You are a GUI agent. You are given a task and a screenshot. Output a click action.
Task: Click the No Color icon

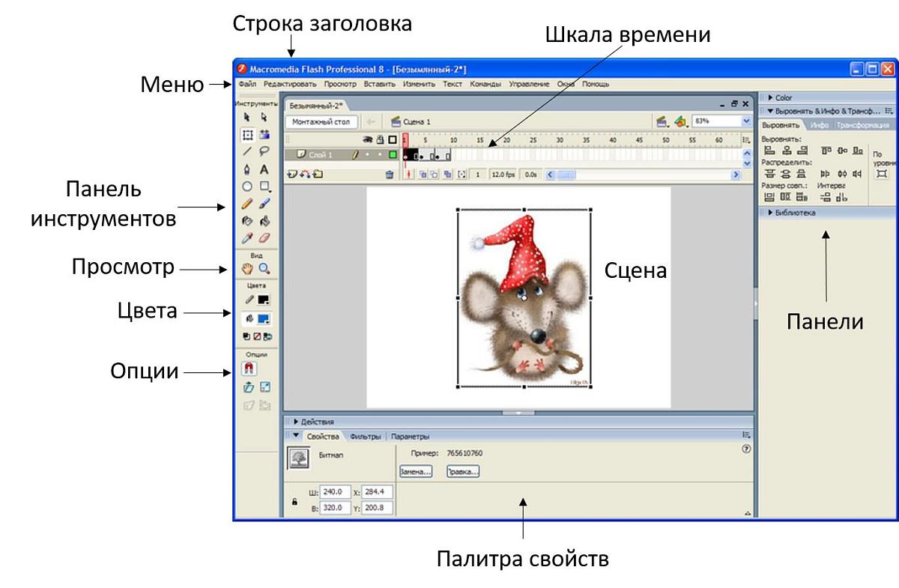tap(255, 337)
